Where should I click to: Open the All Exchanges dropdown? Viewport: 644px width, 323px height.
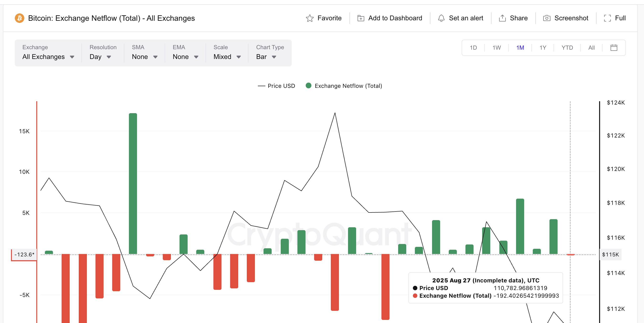(48, 57)
